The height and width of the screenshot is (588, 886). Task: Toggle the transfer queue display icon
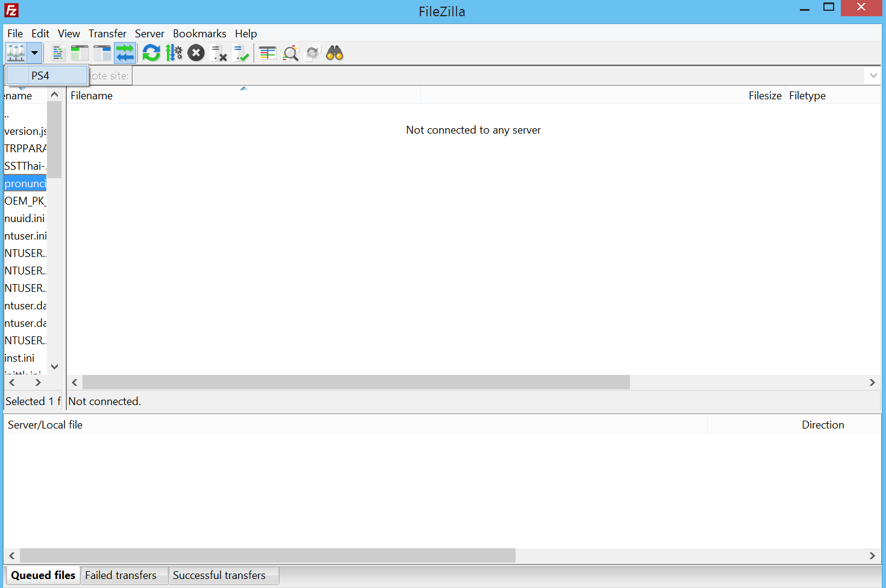pyautogui.click(x=125, y=53)
